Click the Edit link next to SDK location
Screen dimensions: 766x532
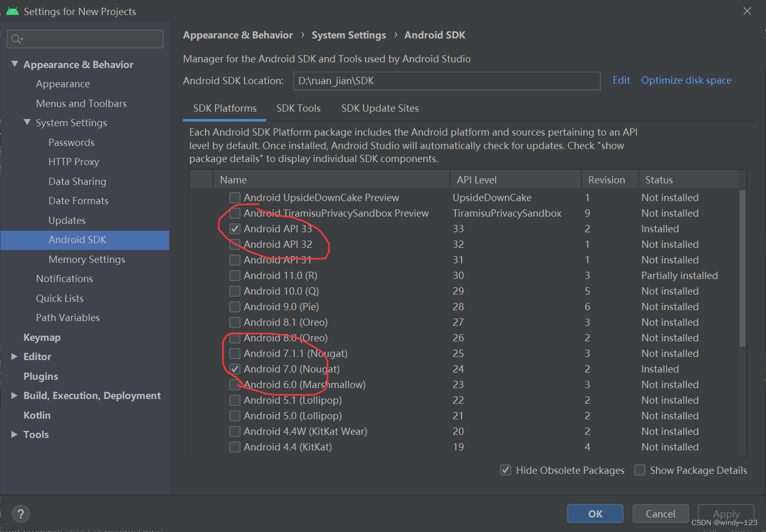click(621, 80)
